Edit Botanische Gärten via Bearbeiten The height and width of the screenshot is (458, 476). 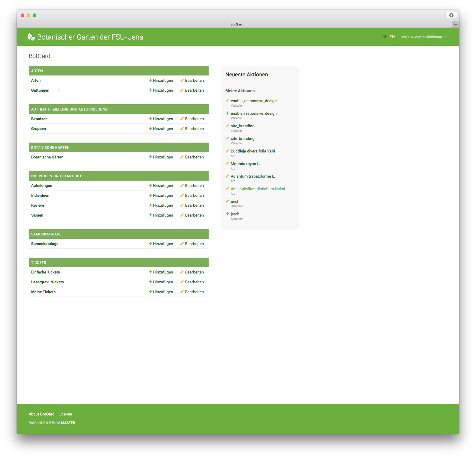click(192, 157)
